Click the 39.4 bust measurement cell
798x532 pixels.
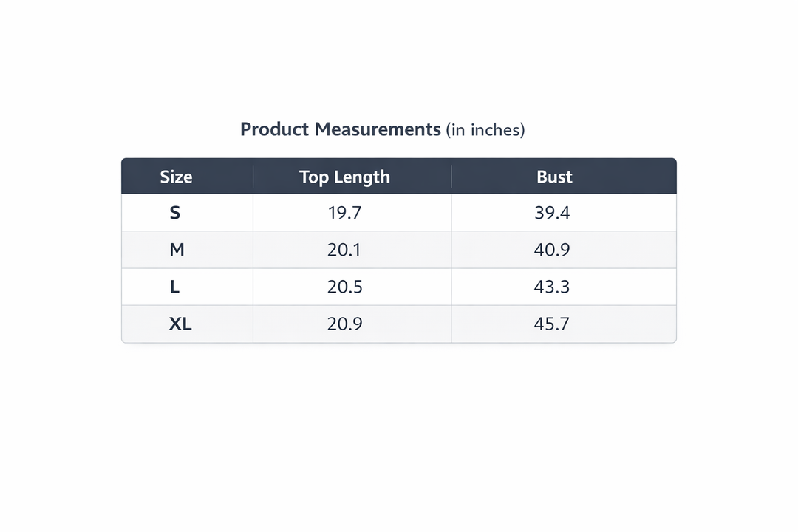click(552, 214)
